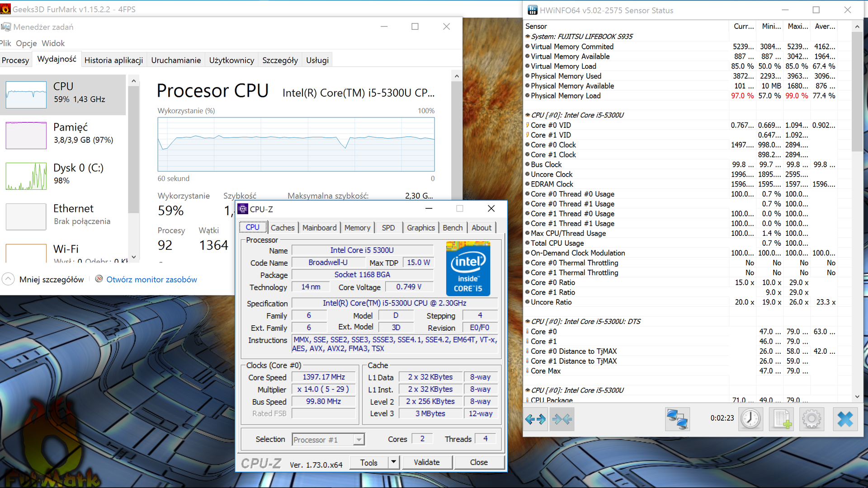The height and width of the screenshot is (488, 868).
Task: Click down arrow of Task Manager sidebar scrollbar
Action: [133, 257]
